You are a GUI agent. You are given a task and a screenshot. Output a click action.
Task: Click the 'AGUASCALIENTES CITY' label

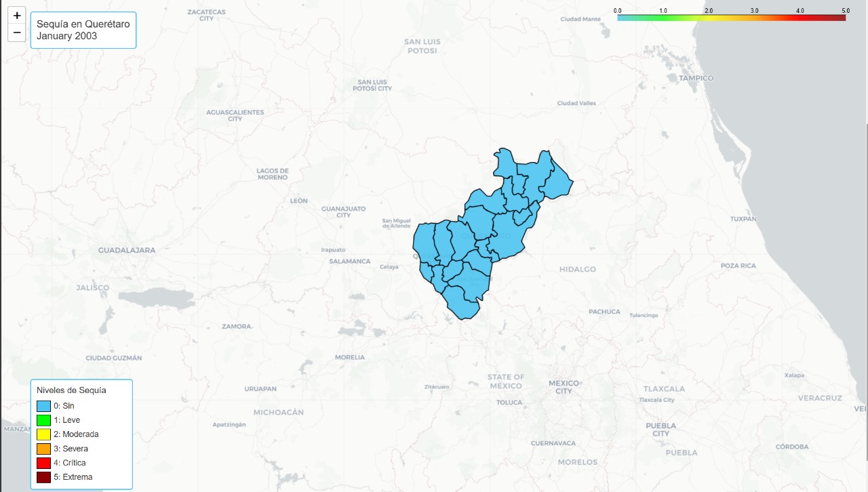[235, 115]
